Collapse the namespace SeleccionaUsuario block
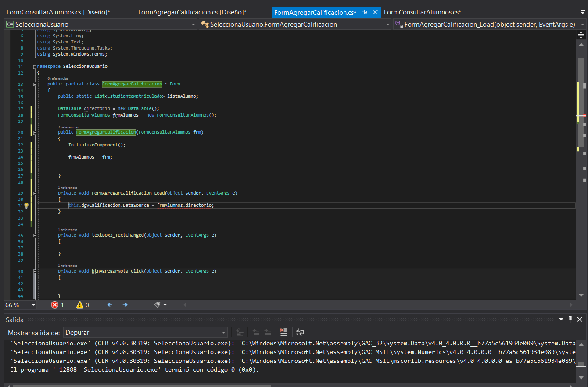Screen dimensions: 588x387 (x=34, y=67)
